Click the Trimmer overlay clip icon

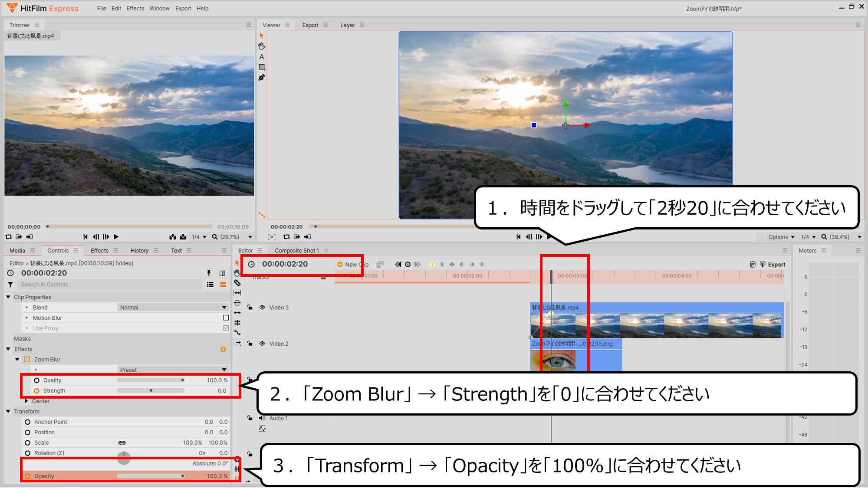tap(183, 237)
